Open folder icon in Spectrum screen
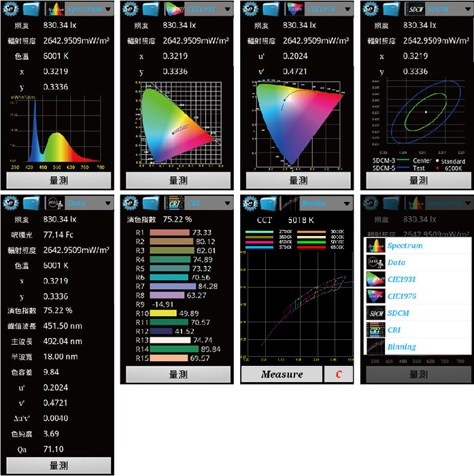Viewport: 474px width, 476px height. click(x=31, y=9)
